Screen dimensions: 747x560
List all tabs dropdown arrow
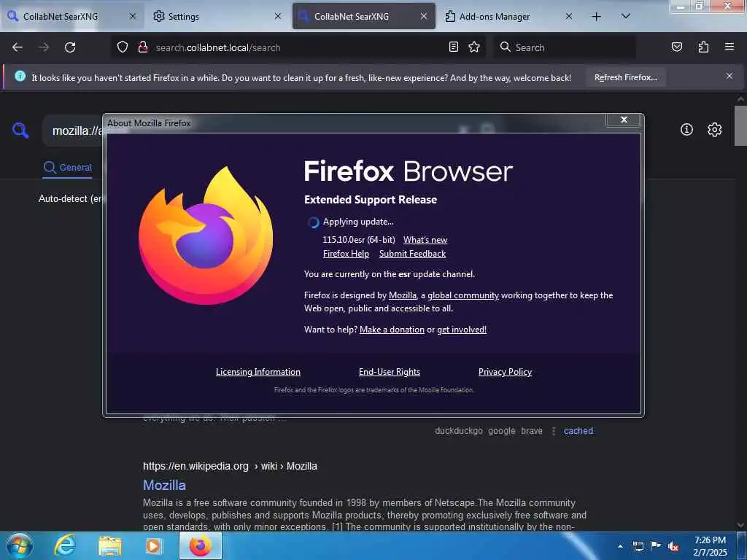pyautogui.click(x=626, y=16)
